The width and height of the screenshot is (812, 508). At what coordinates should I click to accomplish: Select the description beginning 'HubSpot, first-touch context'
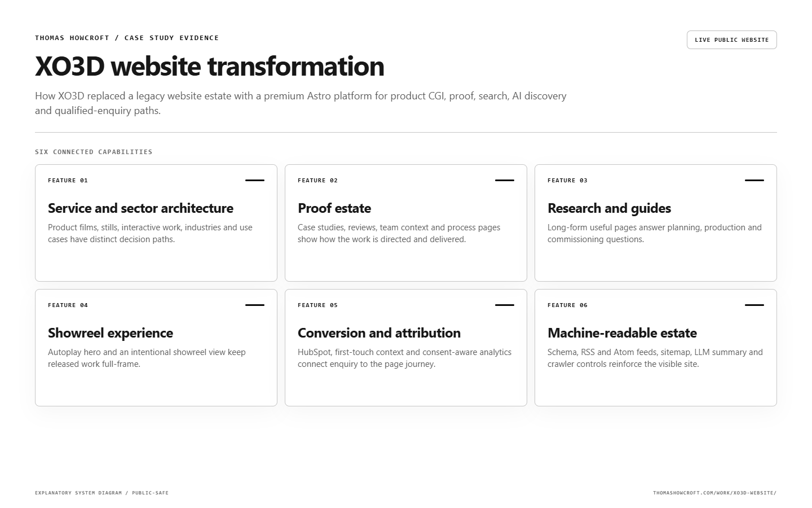(404, 358)
